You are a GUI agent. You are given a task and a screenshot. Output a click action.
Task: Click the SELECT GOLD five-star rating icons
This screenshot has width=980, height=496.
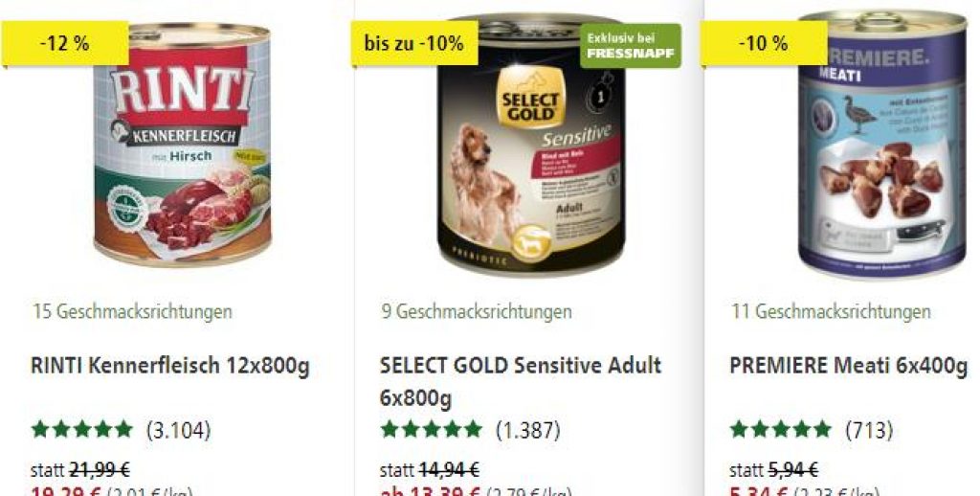(432, 430)
